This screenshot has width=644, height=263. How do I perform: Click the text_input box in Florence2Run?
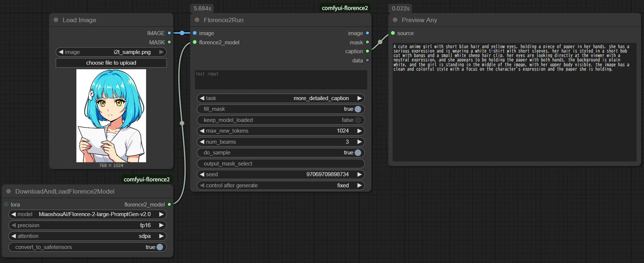(281, 79)
